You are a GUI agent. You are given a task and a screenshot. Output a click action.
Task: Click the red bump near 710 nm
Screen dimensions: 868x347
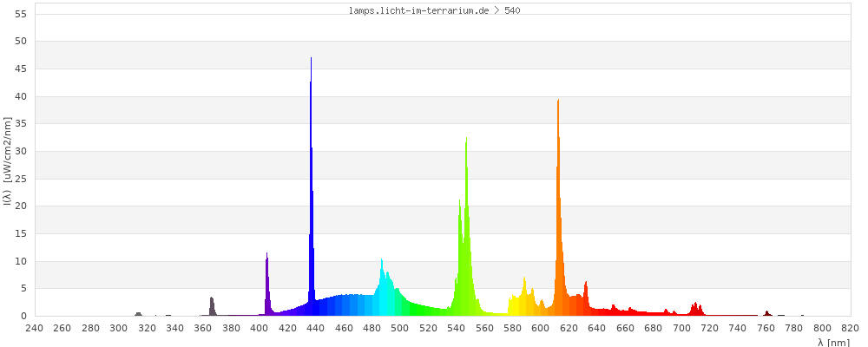696,310
